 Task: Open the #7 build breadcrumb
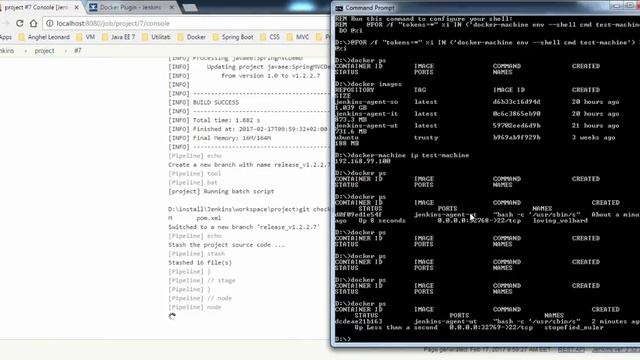[78, 51]
